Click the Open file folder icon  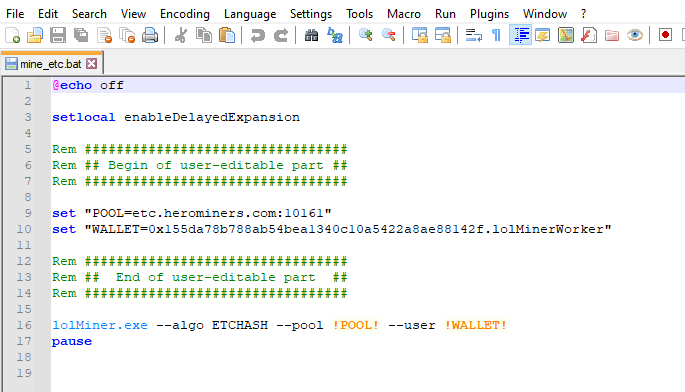click(x=35, y=35)
